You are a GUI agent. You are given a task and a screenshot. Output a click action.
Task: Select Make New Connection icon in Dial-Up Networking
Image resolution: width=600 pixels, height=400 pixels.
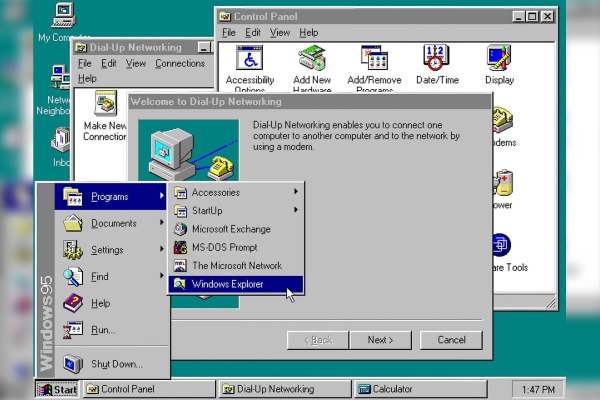[x=105, y=115]
